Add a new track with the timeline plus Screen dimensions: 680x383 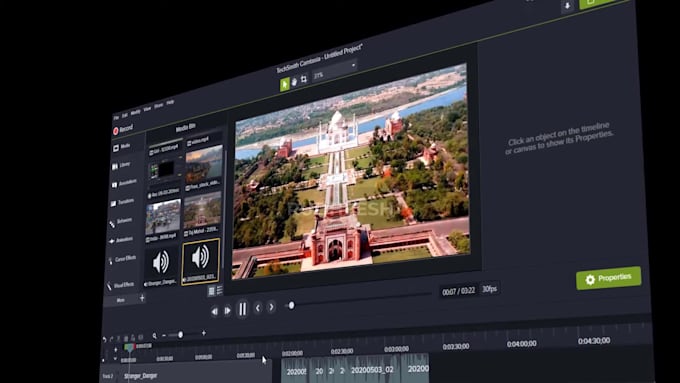[x=115, y=350]
